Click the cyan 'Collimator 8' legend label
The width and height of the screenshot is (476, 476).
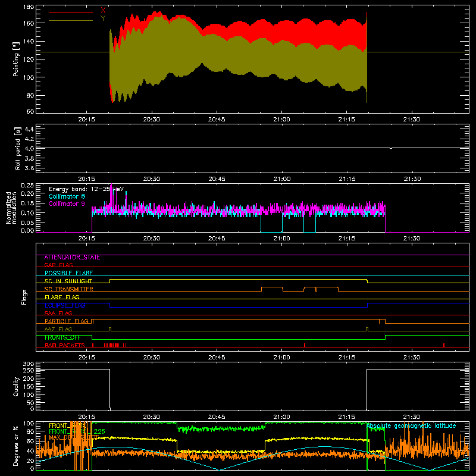pos(67,196)
